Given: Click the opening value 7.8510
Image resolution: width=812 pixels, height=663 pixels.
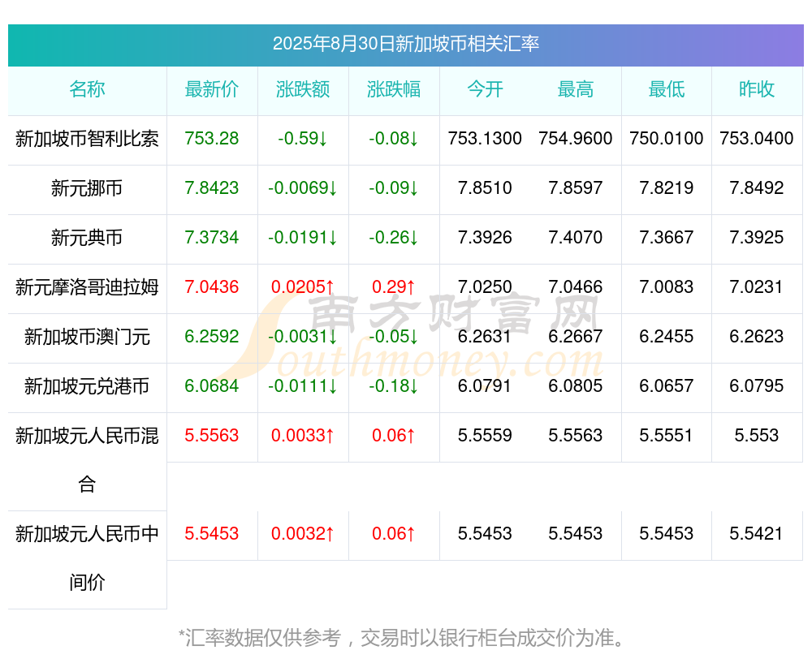Looking at the screenshot, I should [485, 188].
